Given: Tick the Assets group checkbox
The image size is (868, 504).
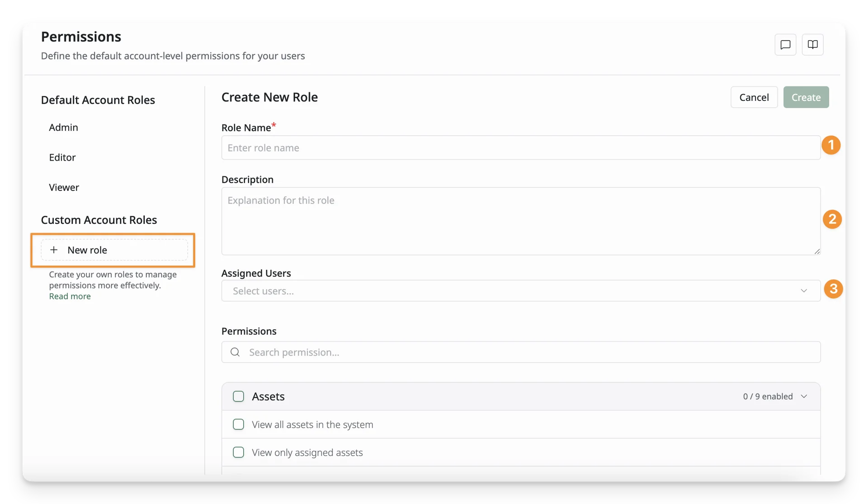Looking at the screenshot, I should pos(238,396).
